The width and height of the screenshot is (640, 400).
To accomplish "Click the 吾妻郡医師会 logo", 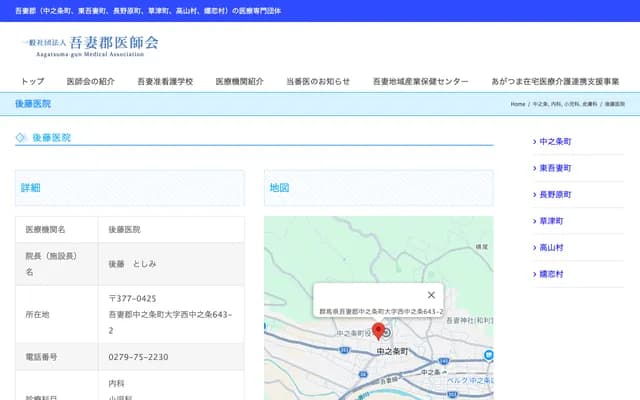I will 90,45.
